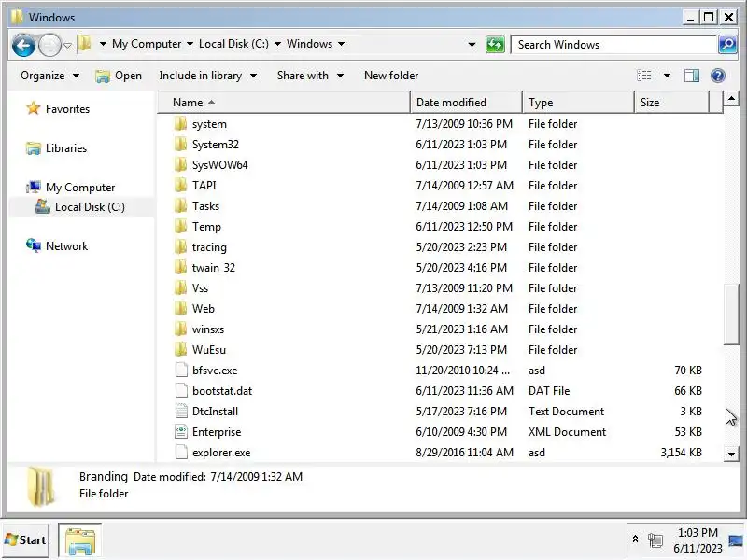
Task: Toggle the preview pane icon
Action: point(692,76)
